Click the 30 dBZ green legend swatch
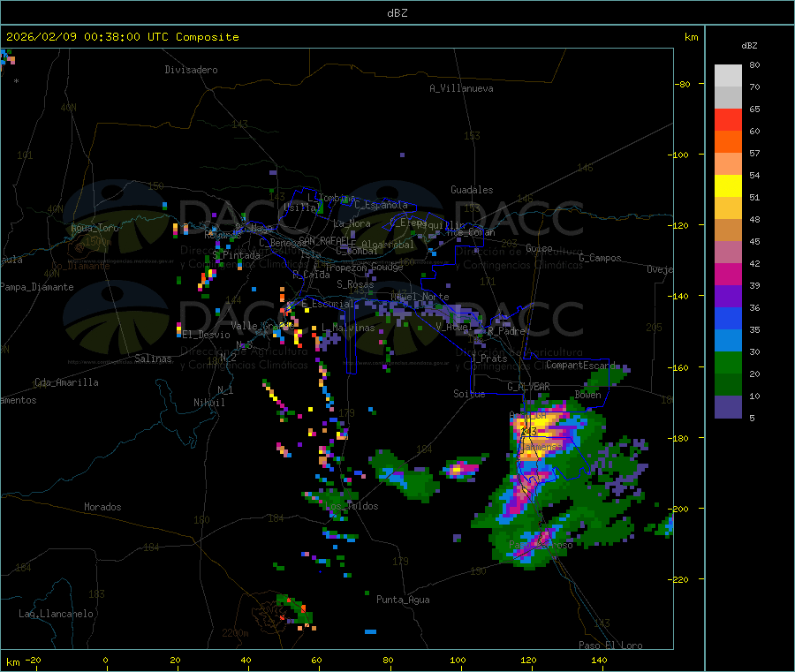 pyautogui.click(x=728, y=362)
